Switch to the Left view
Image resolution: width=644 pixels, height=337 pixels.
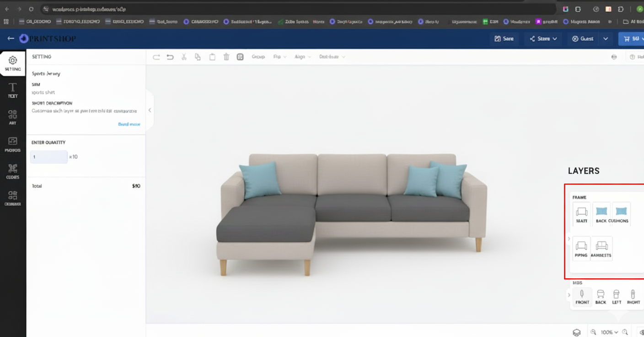point(617,297)
